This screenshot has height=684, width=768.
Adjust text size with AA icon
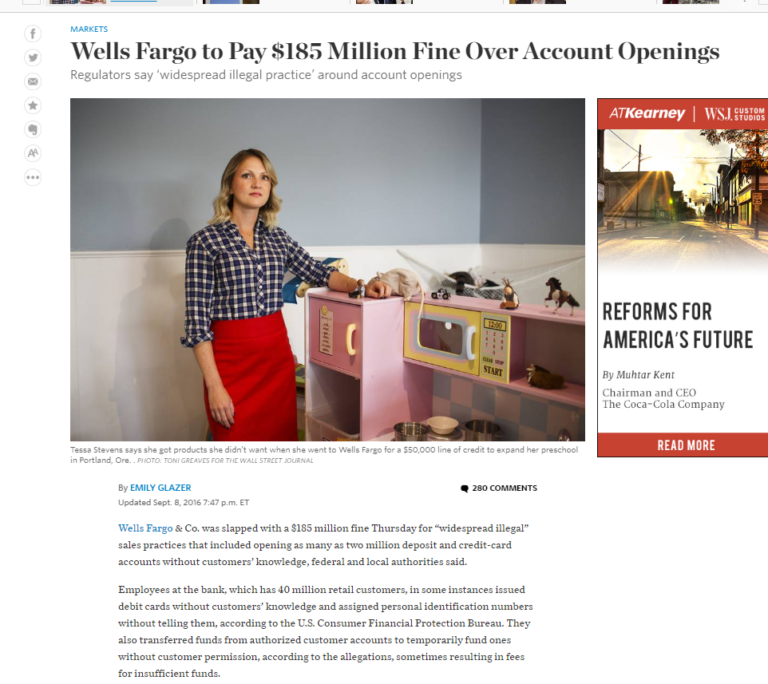click(33, 153)
